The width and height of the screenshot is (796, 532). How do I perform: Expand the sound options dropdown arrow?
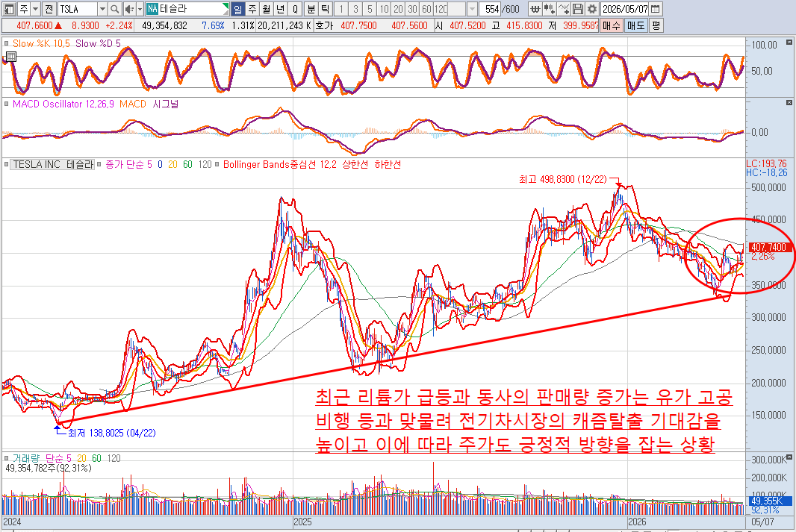point(140,9)
